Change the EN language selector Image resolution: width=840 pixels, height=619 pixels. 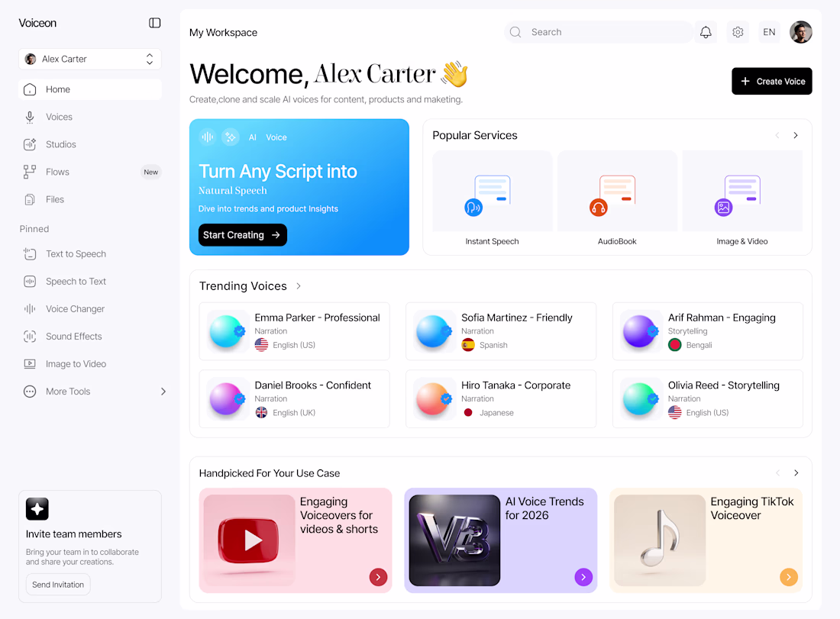tap(769, 32)
